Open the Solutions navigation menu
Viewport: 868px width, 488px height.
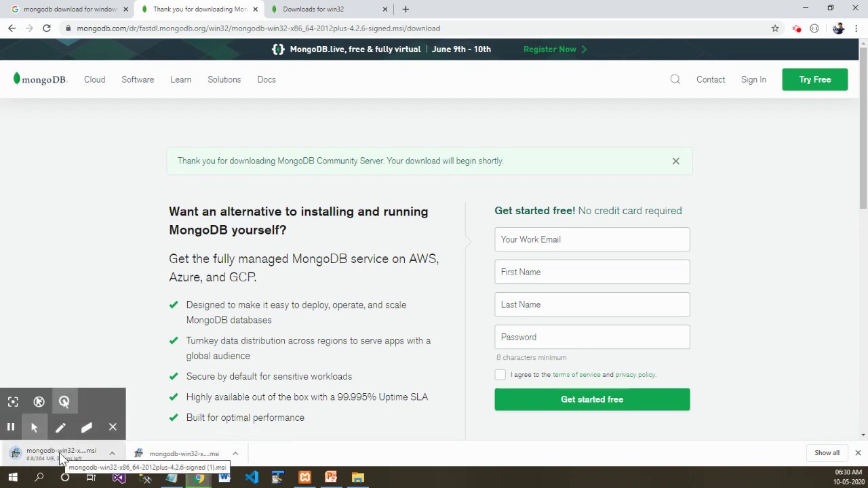click(224, 79)
